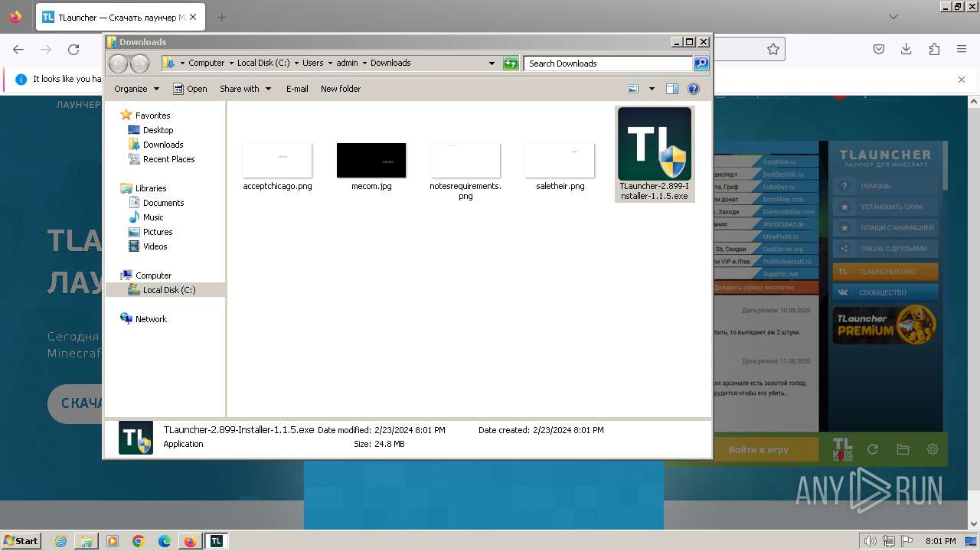Select Computer in navigation pane

click(153, 275)
